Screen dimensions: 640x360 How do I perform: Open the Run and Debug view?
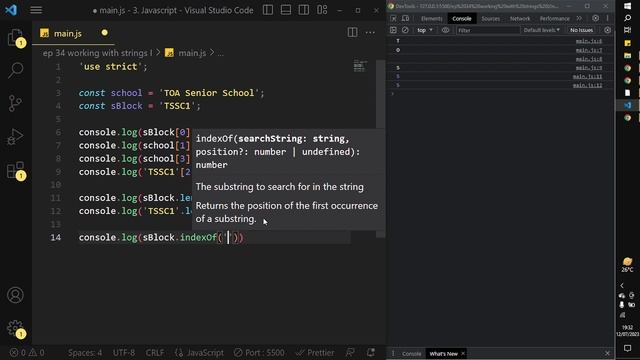(x=16, y=137)
